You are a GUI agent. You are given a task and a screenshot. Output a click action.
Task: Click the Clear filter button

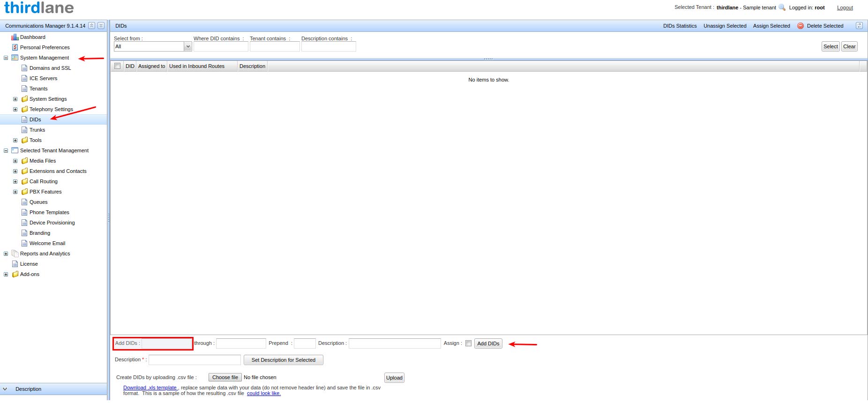coord(849,46)
